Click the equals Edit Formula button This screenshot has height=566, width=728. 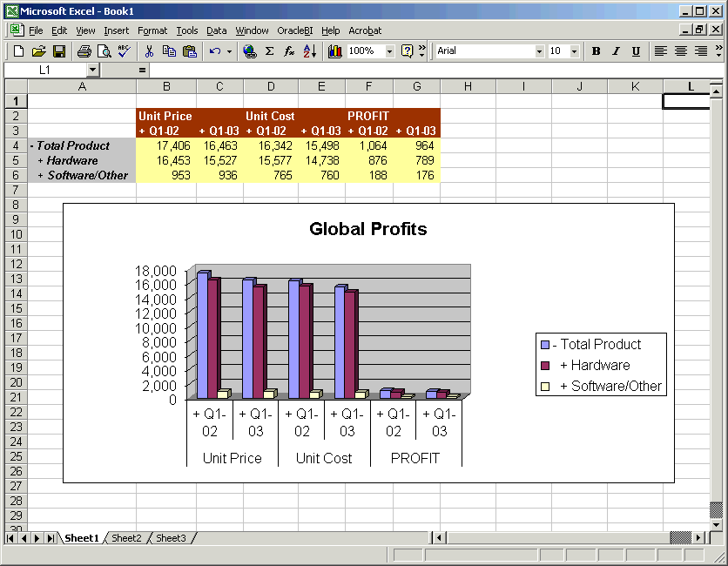click(x=142, y=71)
